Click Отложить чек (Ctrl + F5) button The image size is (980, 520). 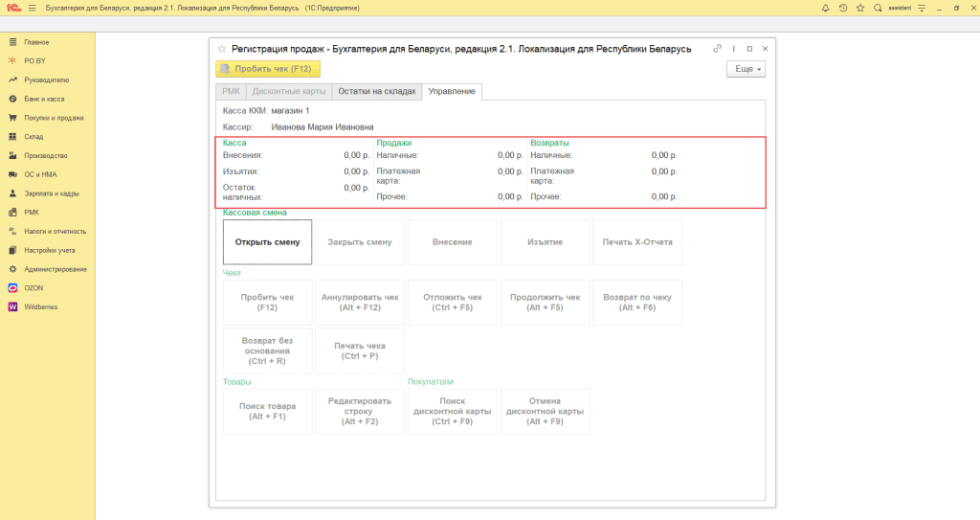pos(453,303)
